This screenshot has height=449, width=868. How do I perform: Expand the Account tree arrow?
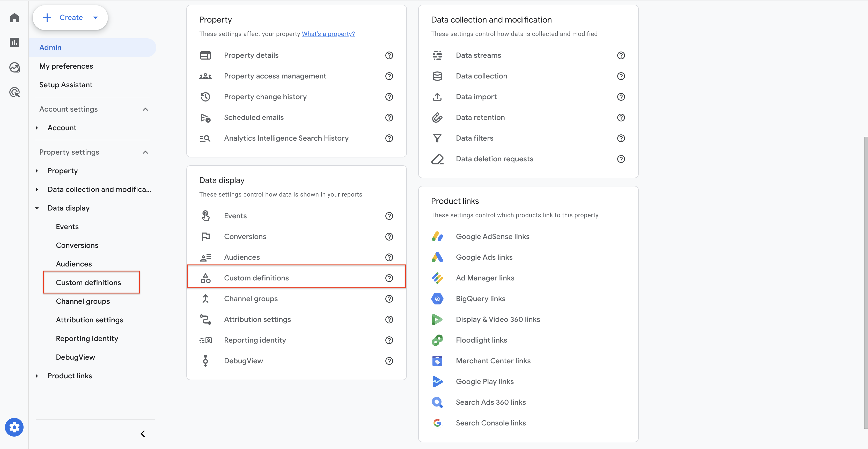click(37, 128)
